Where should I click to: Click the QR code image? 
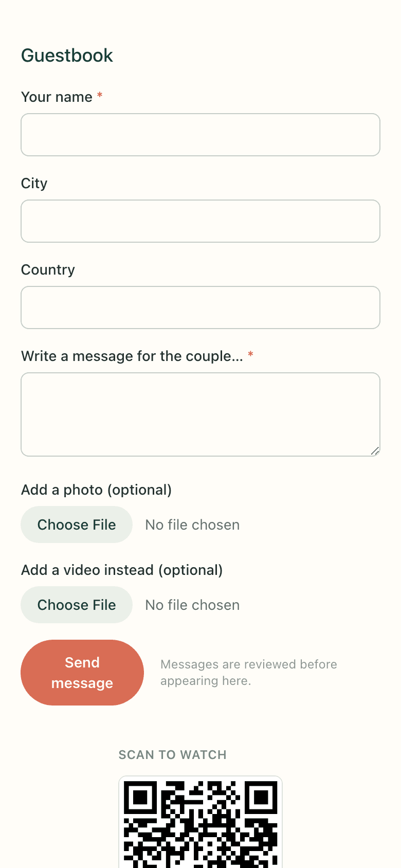[x=200, y=822]
